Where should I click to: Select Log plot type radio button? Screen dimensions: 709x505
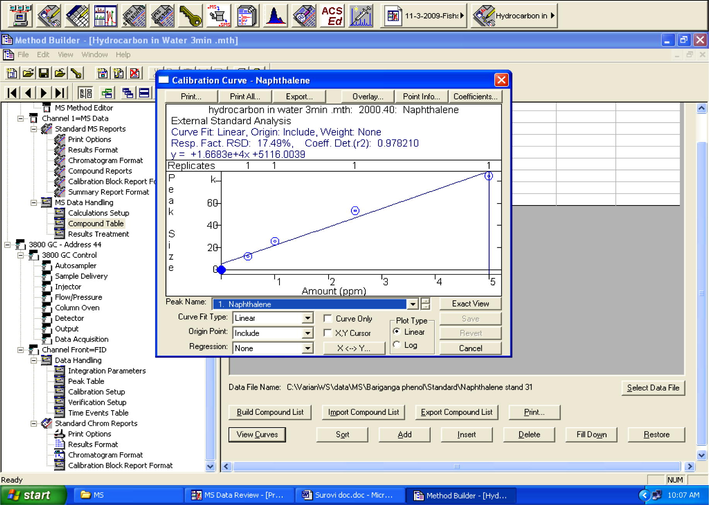pos(397,345)
